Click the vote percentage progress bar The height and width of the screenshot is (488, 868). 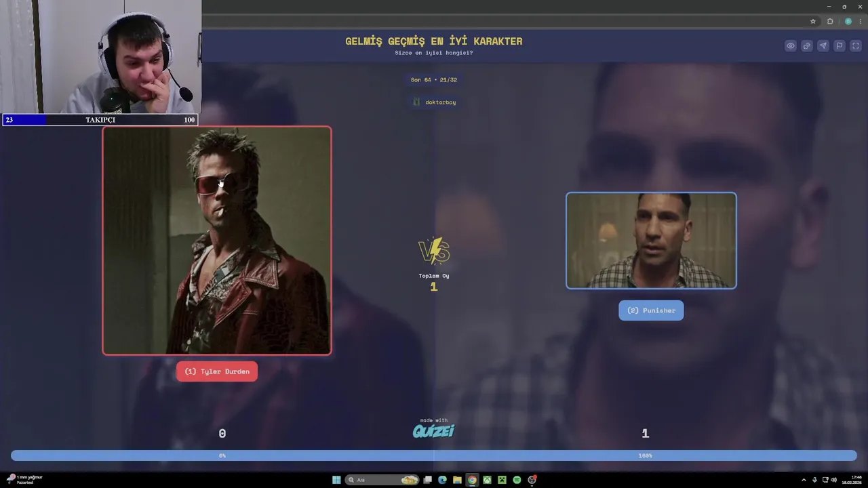(434, 455)
